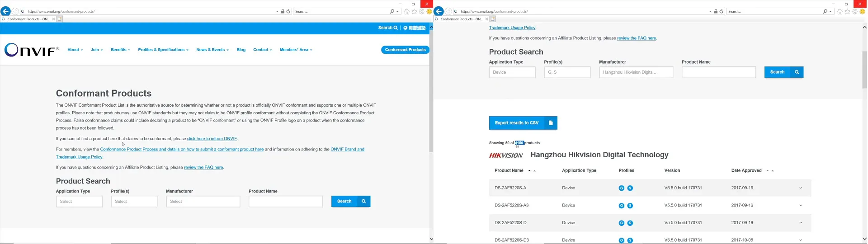The height and width of the screenshot is (244, 868).
Task: Open the home page icon in left window
Action: (x=407, y=12)
